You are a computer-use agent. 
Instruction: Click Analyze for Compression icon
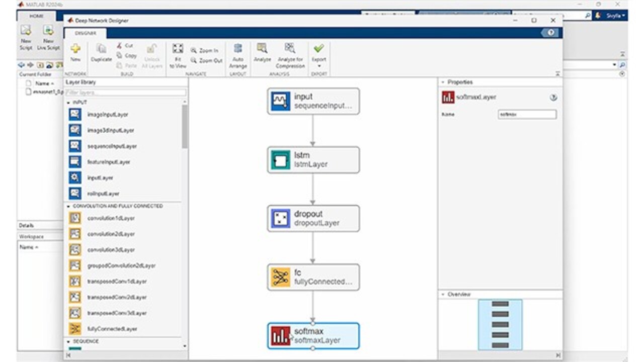pyautogui.click(x=290, y=49)
